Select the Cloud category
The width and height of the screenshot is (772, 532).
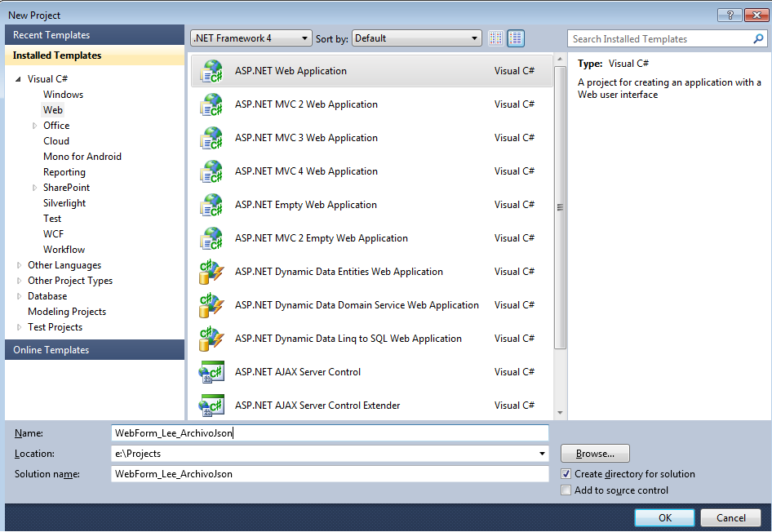(56, 140)
